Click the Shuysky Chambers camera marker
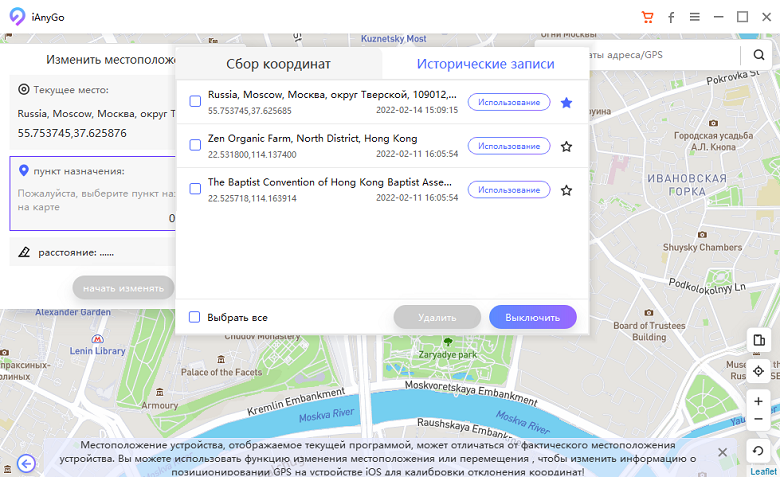 click(702, 234)
